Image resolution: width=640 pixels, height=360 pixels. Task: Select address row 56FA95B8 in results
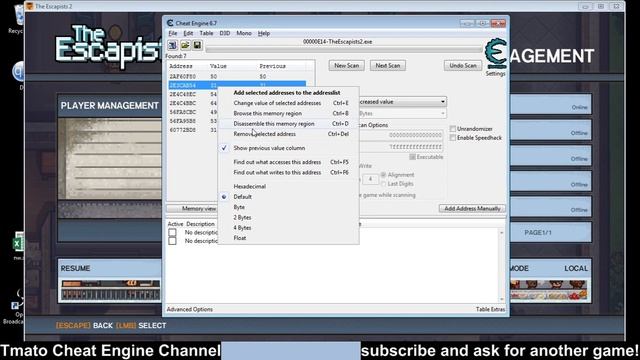click(193, 121)
